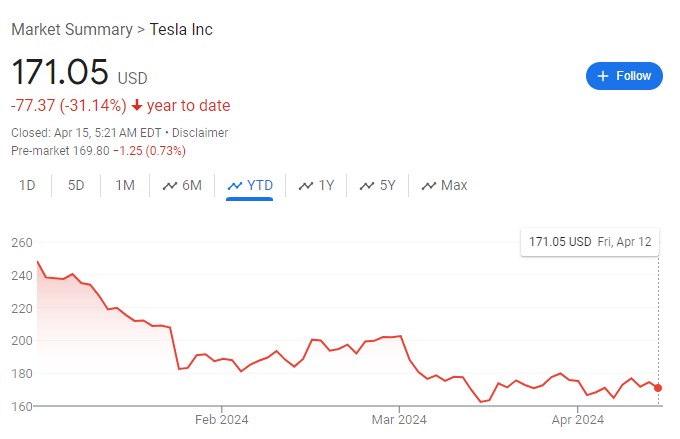Open the Market Summary breadcrumb link
Screen dimensions: 680x439
click(x=71, y=29)
